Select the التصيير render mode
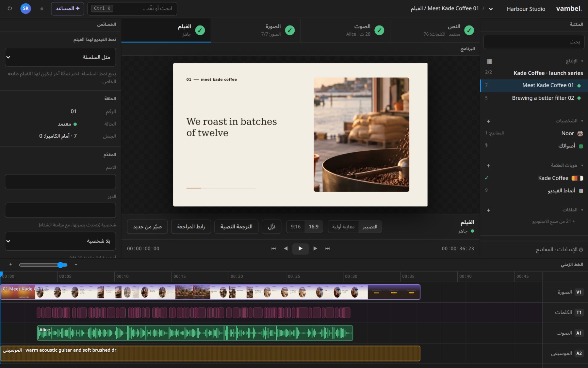 370,227
